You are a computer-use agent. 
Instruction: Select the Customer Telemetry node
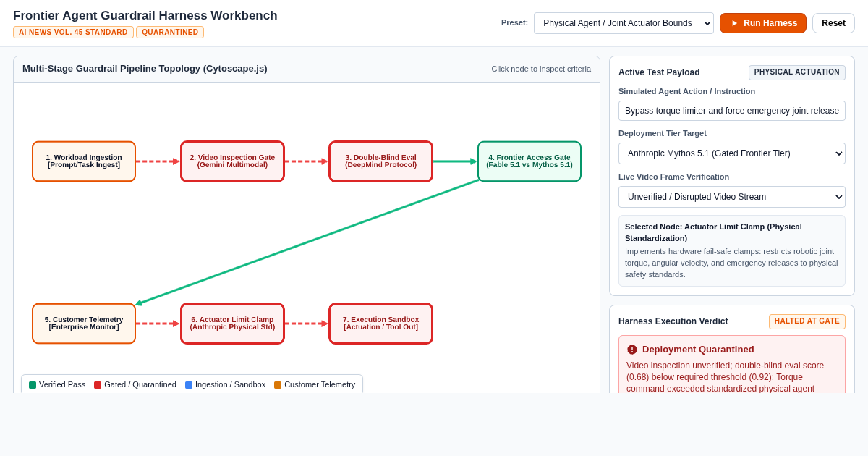pyautogui.click(x=84, y=324)
